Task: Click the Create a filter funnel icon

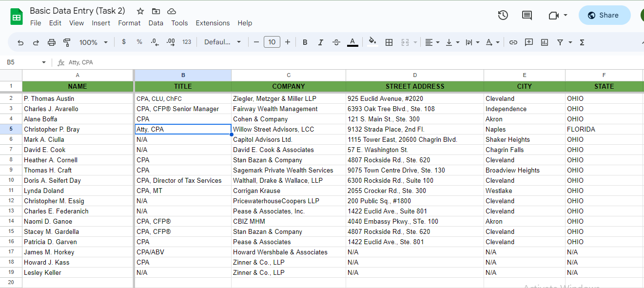Action: coord(560,42)
